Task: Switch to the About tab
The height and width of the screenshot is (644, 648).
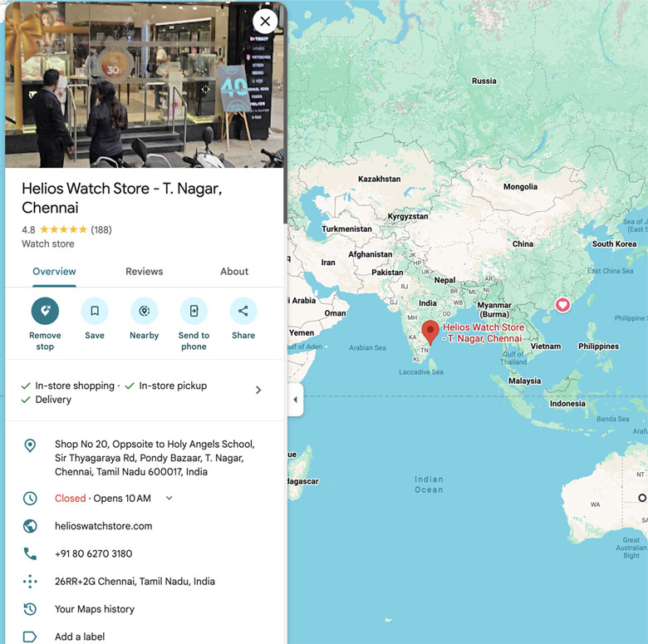Action: click(x=234, y=272)
